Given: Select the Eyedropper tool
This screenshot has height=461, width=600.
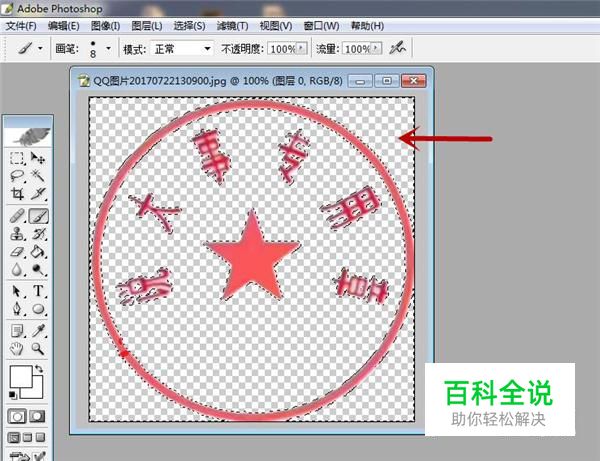Looking at the screenshot, I should pos(38,331).
